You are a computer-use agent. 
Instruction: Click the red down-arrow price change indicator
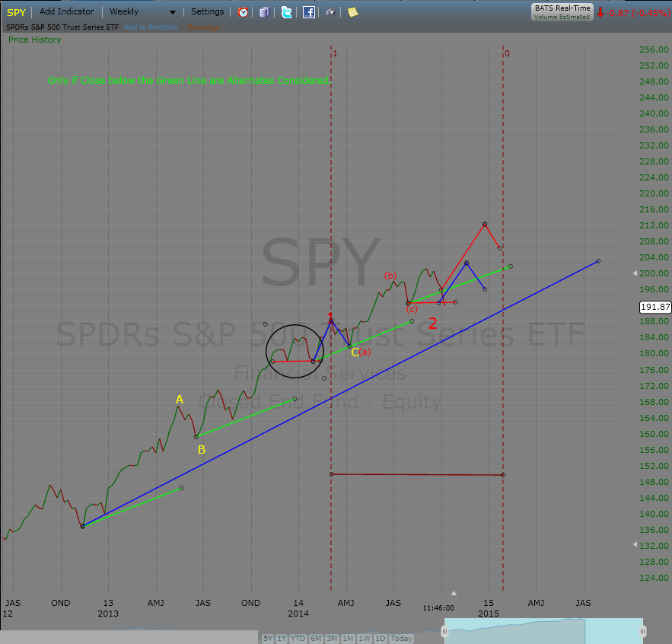point(600,12)
